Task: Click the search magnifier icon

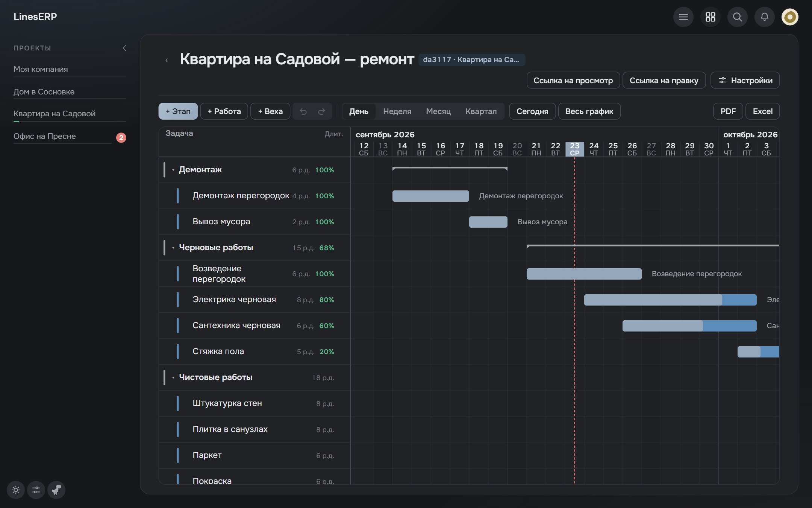Action: [x=737, y=17]
